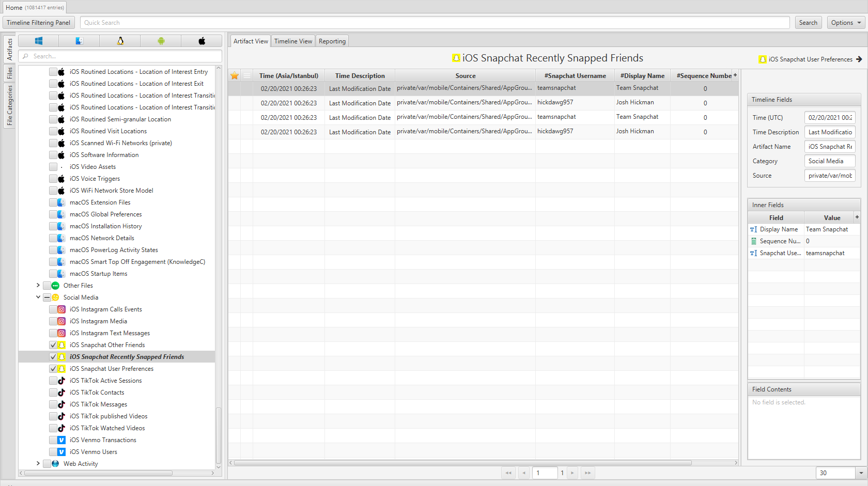
Task: Open the Artifacts side tab
Action: coord(9,49)
